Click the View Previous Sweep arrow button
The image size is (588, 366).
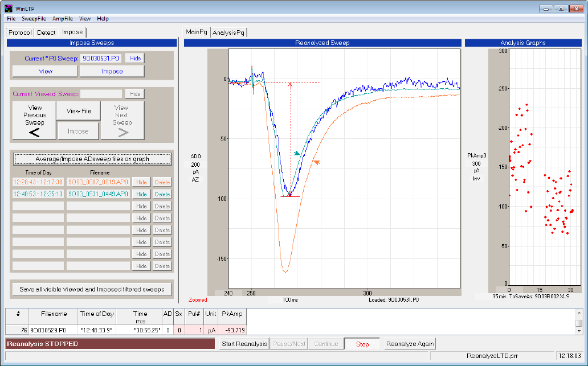pos(34,121)
